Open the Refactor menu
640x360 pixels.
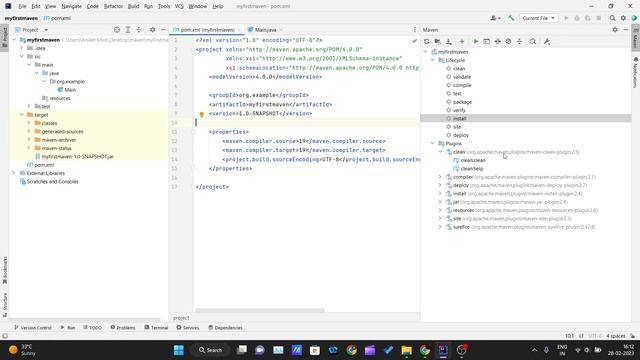[x=113, y=6]
